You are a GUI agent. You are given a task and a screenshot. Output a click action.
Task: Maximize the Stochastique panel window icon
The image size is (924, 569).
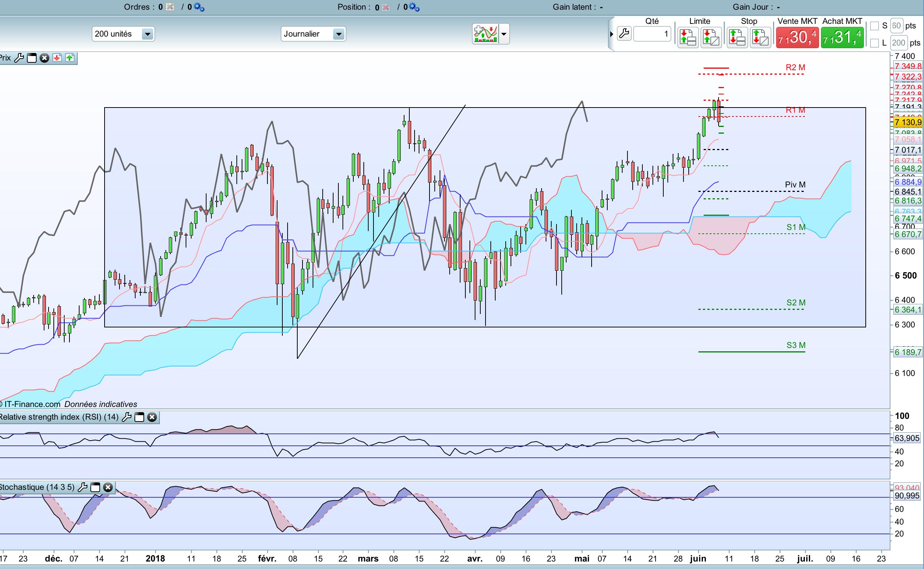pyautogui.click(x=95, y=487)
